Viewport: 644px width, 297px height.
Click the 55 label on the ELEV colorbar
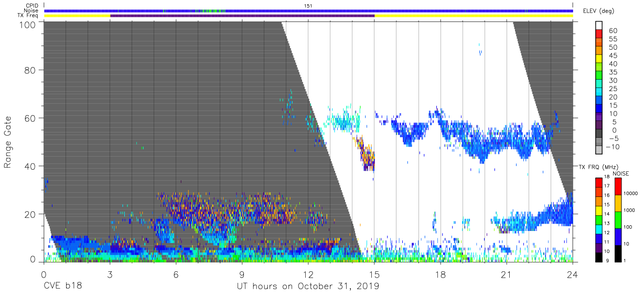(613, 39)
